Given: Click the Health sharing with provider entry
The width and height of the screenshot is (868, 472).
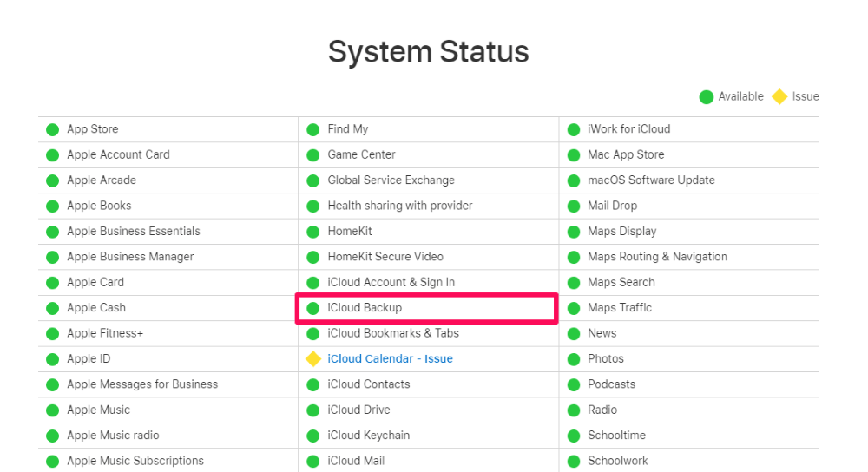Looking at the screenshot, I should pos(400,206).
